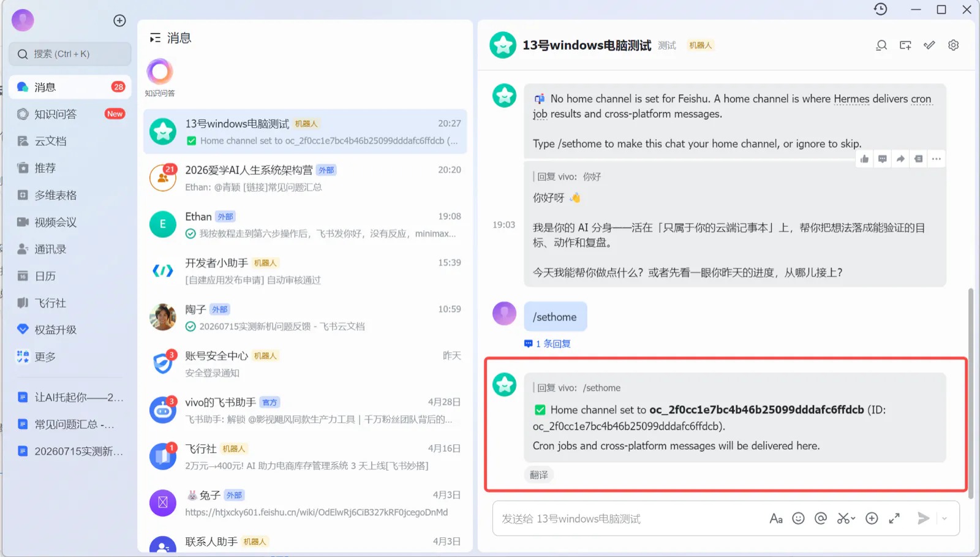
Task: Click the done checkmark icon in header
Action: (929, 45)
